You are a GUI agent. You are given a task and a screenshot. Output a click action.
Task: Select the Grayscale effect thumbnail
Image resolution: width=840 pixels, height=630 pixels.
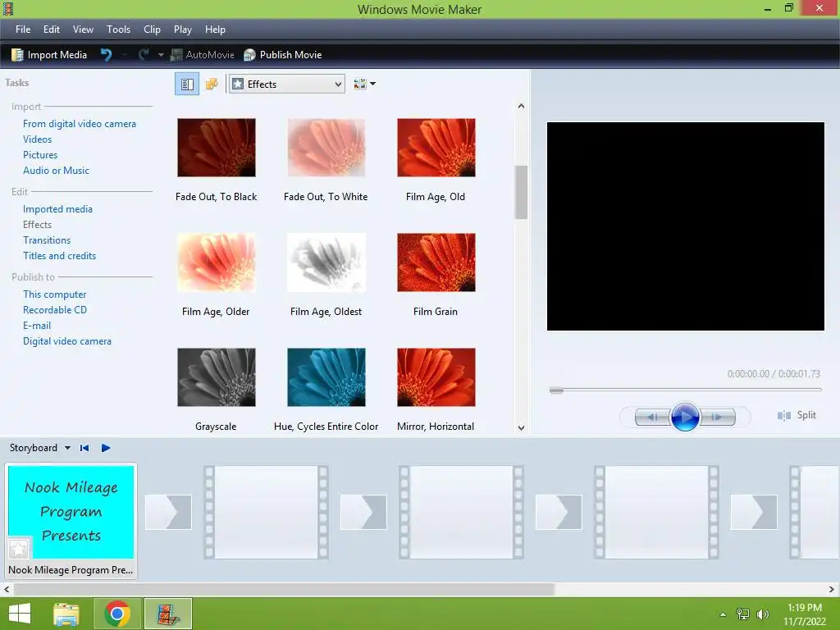click(217, 377)
